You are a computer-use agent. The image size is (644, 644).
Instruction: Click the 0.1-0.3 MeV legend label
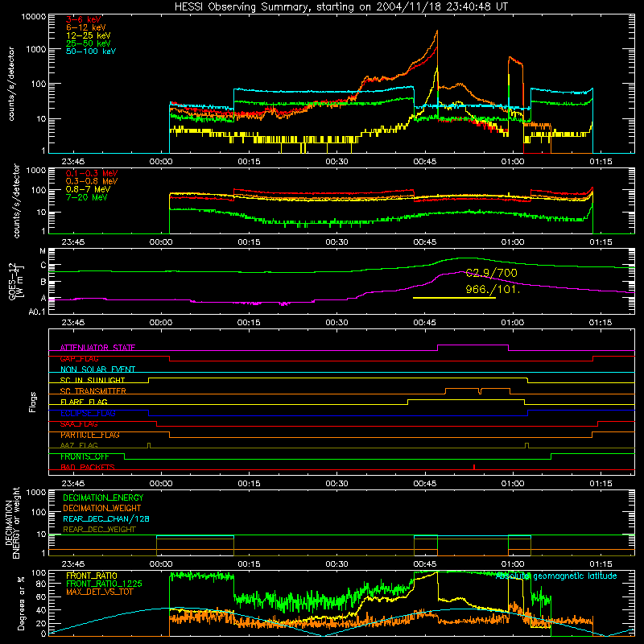(x=92, y=173)
